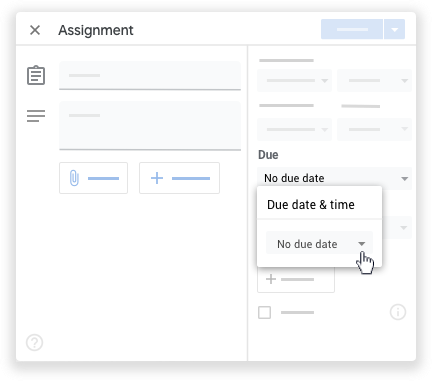This screenshot has height=381, width=432.
Task: Click the help question mark icon
Action: 35,342
